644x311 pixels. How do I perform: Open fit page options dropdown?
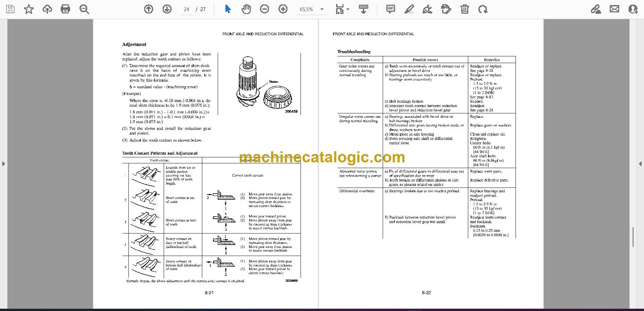(x=342, y=9)
